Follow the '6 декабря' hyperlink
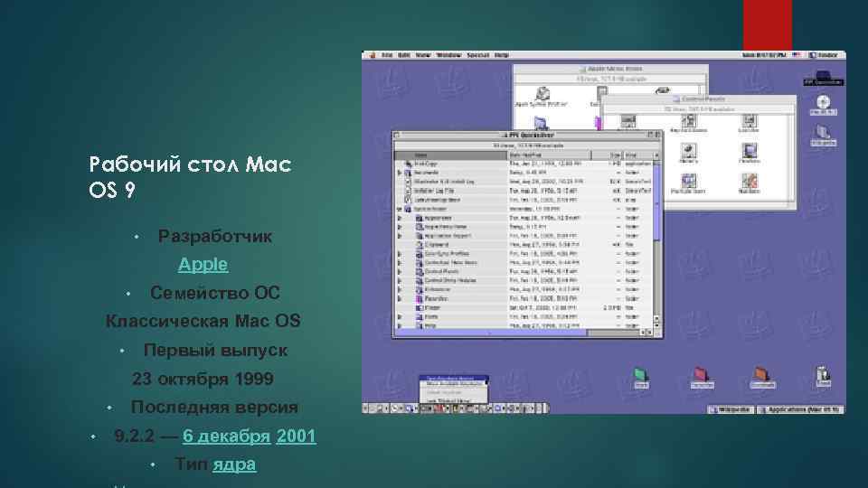The height and width of the screenshot is (488, 868). click(x=226, y=436)
